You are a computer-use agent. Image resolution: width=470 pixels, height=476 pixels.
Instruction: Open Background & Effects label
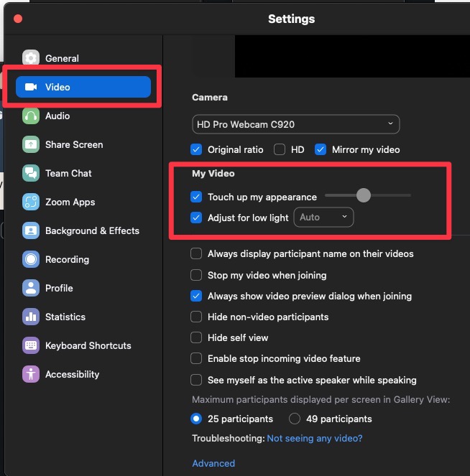pyautogui.click(x=93, y=230)
